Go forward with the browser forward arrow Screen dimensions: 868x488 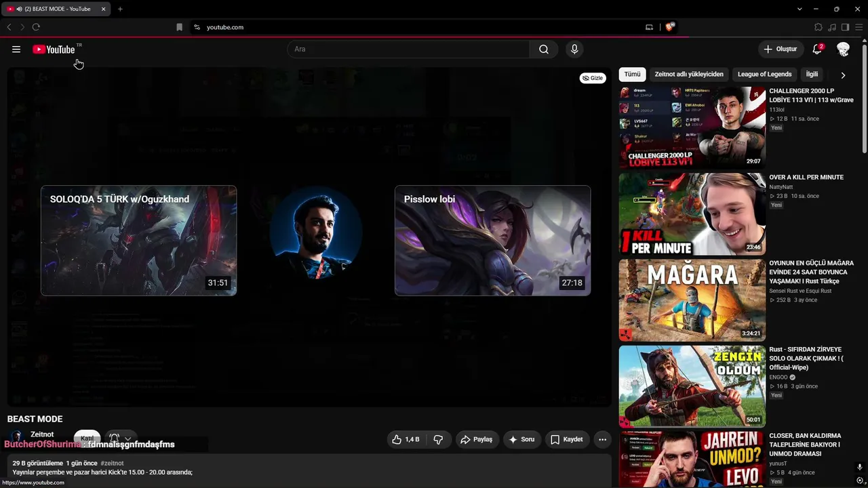pos(22,27)
